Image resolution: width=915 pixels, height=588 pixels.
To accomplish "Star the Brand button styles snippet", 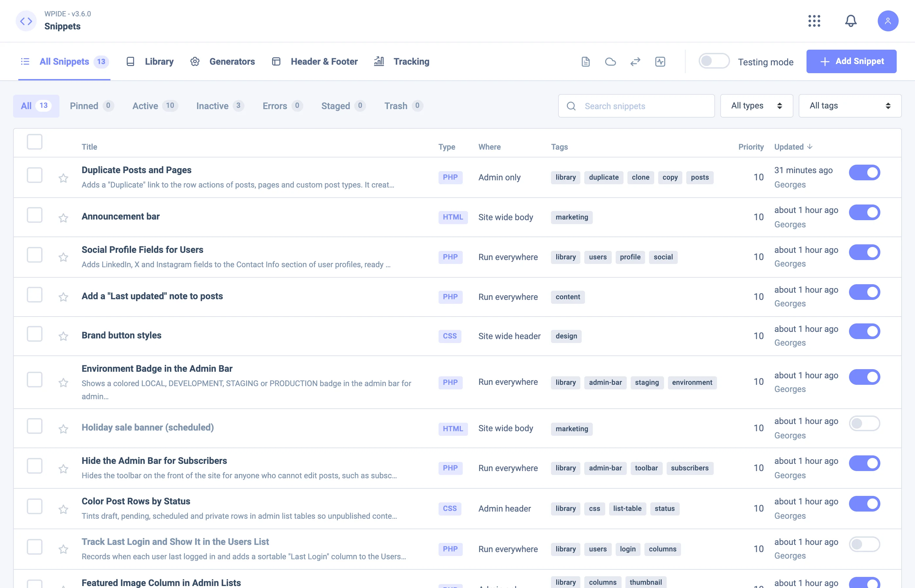I will pyautogui.click(x=63, y=336).
